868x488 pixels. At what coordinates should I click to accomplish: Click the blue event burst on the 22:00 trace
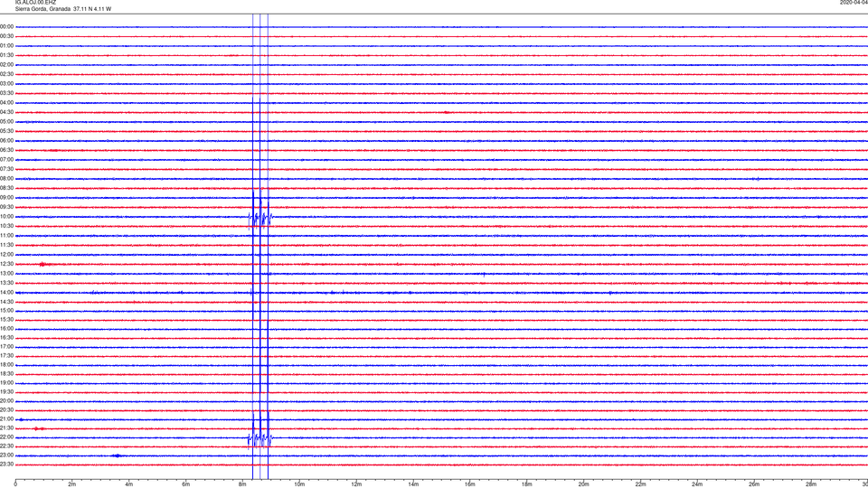point(260,437)
